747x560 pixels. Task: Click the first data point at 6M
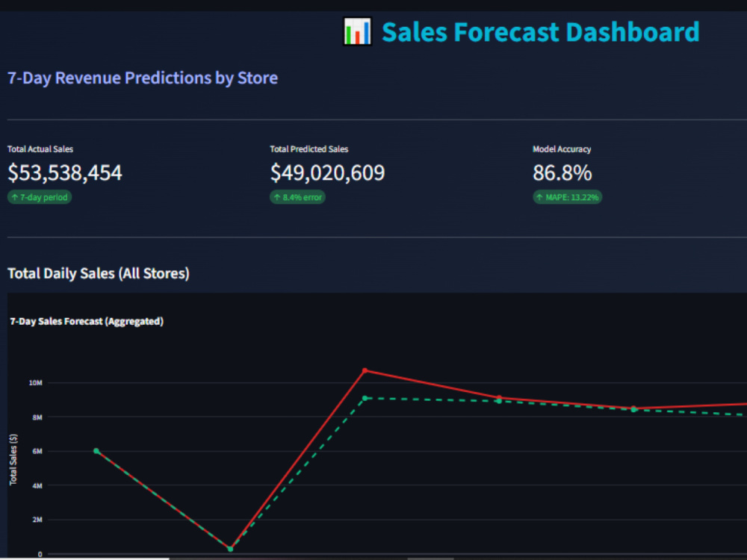(x=96, y=451)
